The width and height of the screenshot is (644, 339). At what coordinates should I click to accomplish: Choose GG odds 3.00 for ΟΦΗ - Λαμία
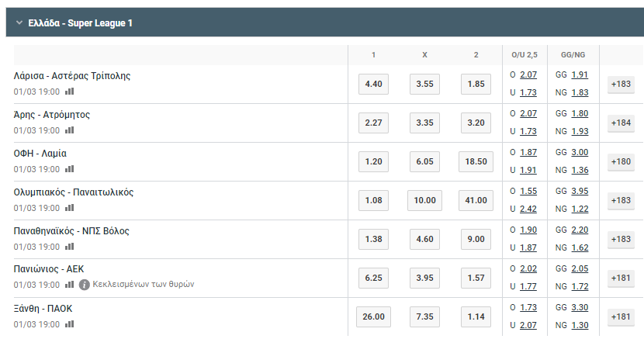(580, 152)
